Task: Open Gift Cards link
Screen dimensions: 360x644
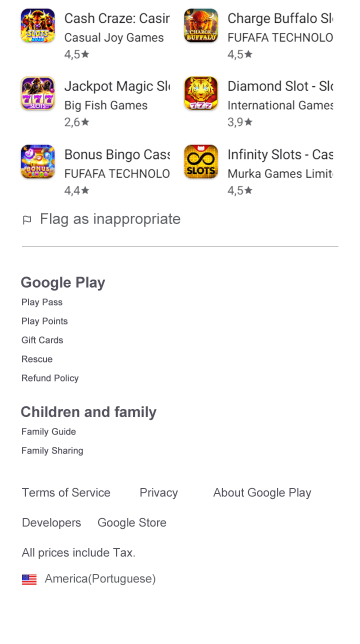Action: click(x=42, y=340)
